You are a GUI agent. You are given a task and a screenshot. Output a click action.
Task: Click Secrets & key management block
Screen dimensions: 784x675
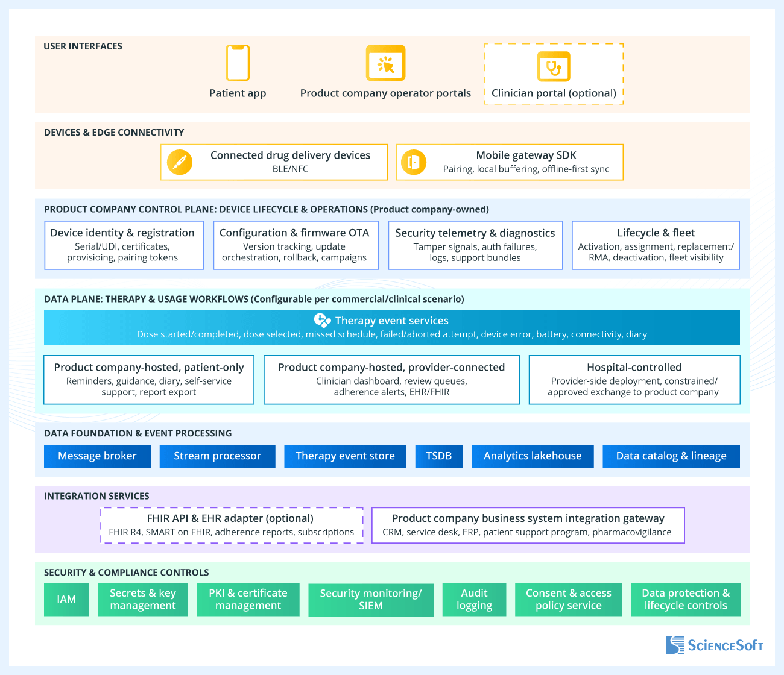coord(143,600)
